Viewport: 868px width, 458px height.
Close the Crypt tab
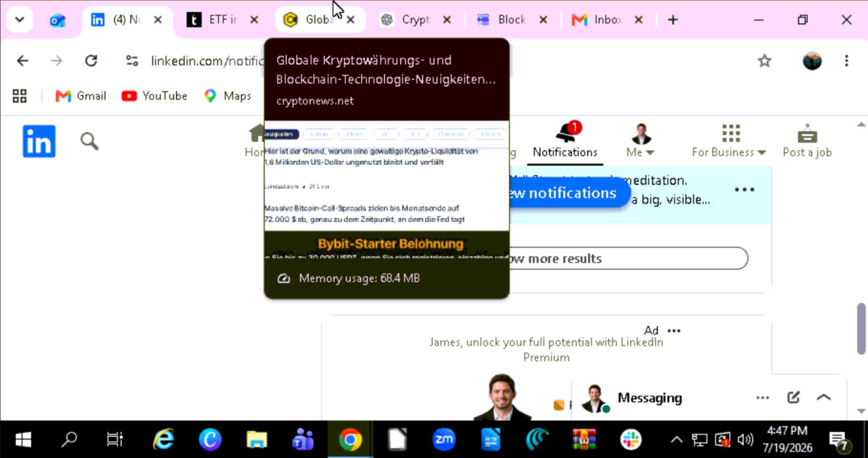click(447, 20)
